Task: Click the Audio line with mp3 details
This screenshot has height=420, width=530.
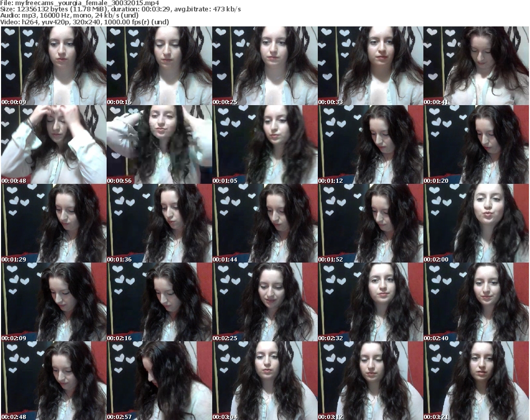Action: [x=69, y=16]
